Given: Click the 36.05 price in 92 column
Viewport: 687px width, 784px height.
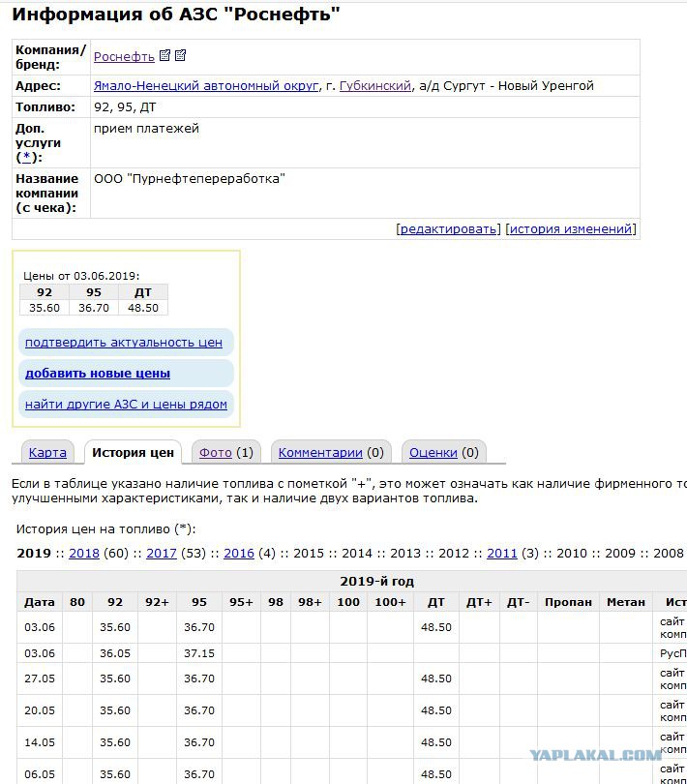Looking at the screenshot, I should tap(115, 653).
